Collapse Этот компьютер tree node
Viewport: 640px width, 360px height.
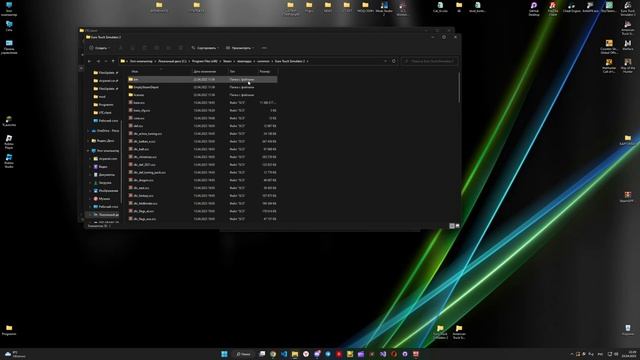[89, 151]
